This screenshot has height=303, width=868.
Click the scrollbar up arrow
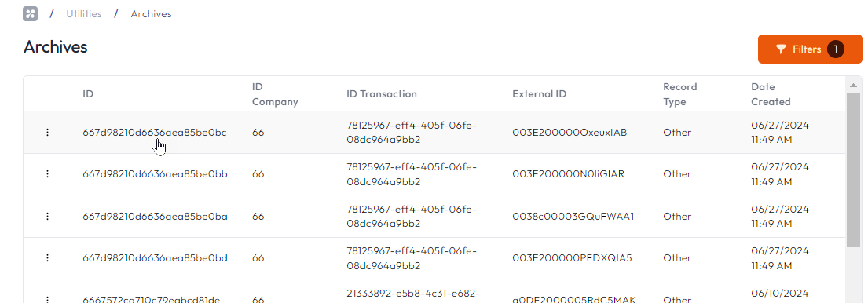point(853,85)
